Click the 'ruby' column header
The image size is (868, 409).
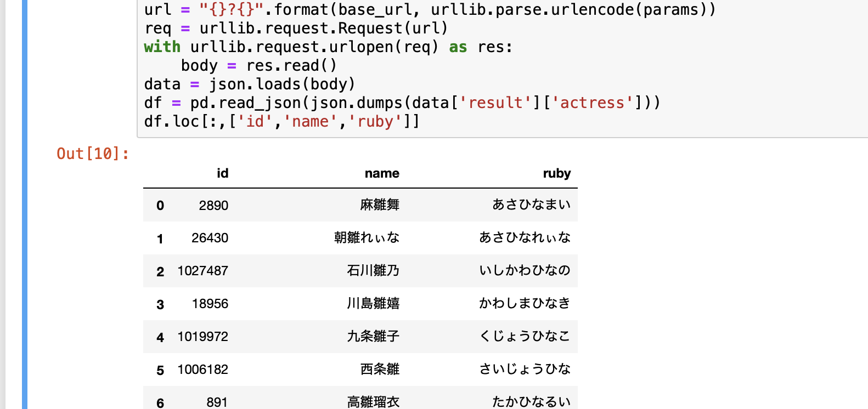tap(556, 173)
